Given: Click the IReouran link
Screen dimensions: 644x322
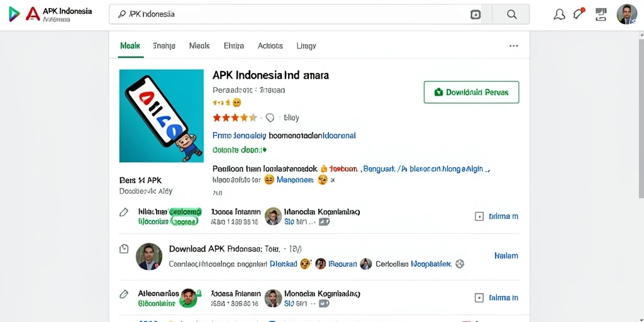Looking at the screenshot, I should [x=343, y=264].
